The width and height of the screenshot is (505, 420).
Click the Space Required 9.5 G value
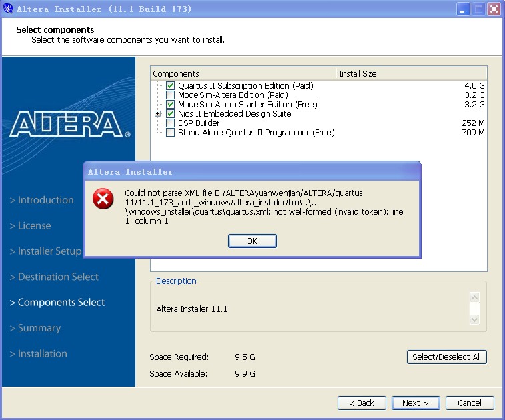pos(245,357)
